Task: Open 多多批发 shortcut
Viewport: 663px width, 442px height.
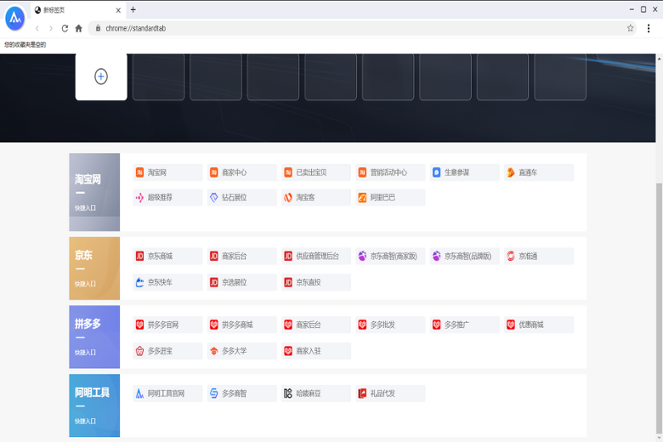Action: coord(390,325)
